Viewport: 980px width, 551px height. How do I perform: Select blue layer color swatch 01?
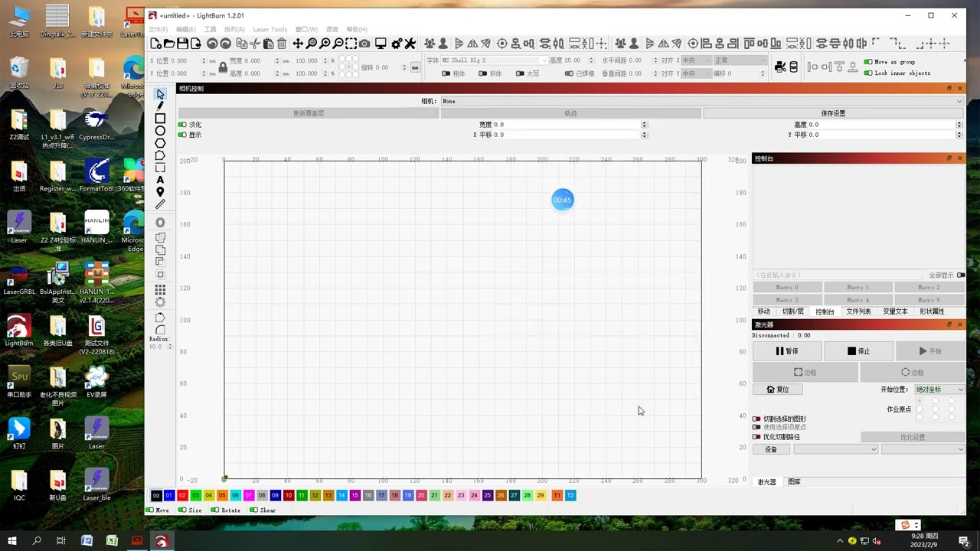[169, 495]
